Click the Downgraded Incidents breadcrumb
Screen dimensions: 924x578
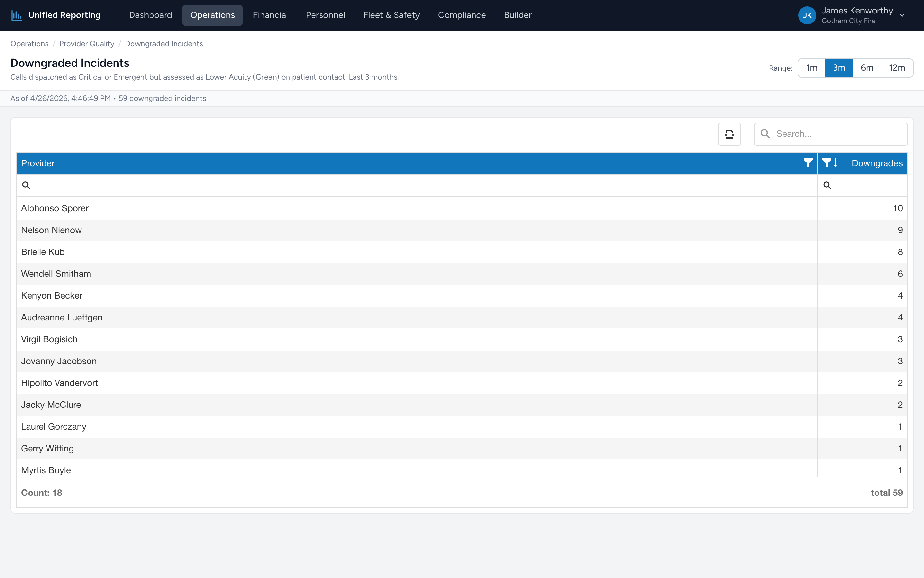(x=164, y=44)
